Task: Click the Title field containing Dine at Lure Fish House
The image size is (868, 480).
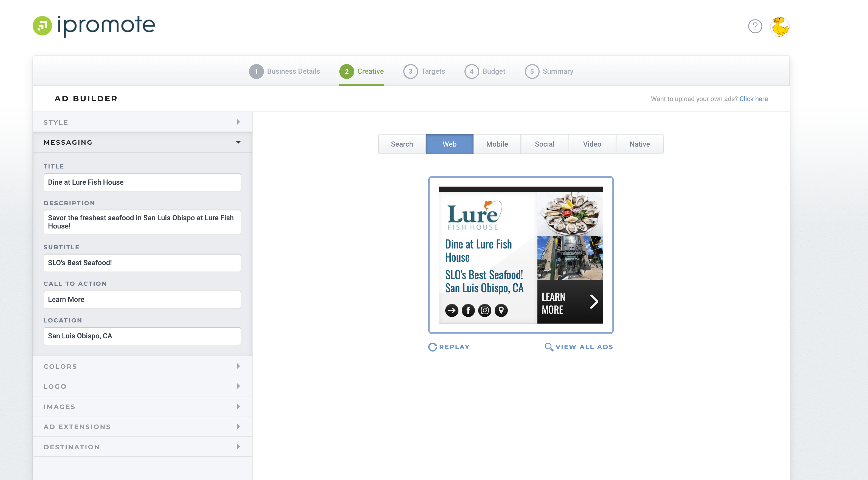Action: point(142,182)
